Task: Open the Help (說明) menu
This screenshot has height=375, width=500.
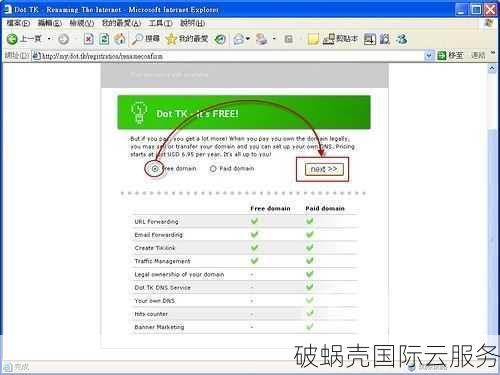Action: click(192, 23)
